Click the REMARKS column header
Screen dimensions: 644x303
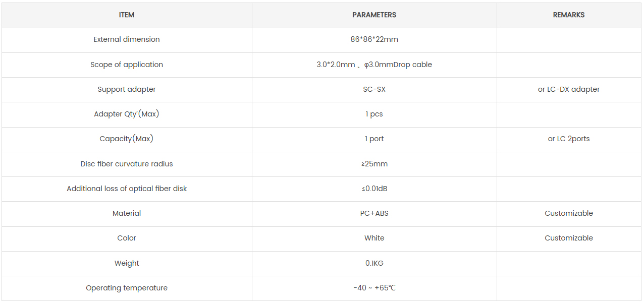569,15
